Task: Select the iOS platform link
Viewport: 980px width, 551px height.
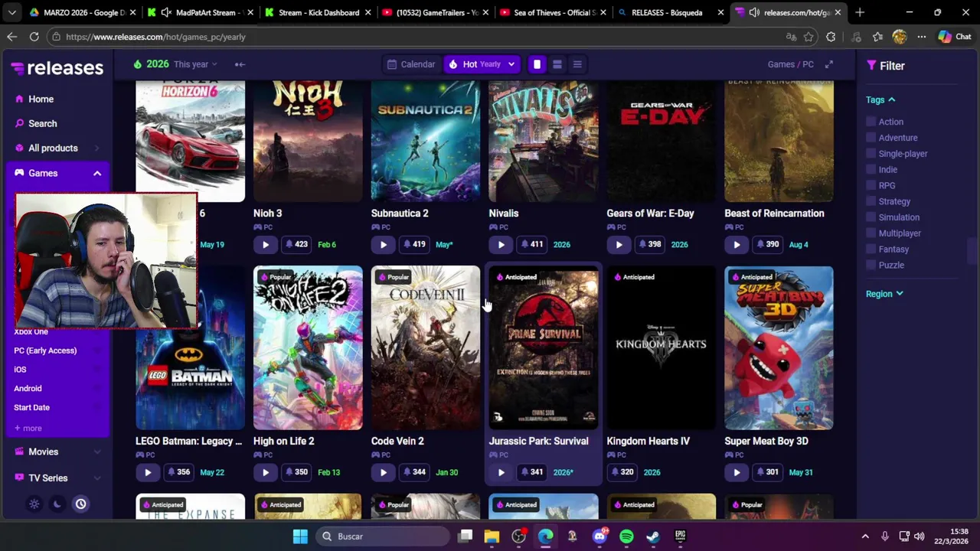Action: [x=20, y=370]
